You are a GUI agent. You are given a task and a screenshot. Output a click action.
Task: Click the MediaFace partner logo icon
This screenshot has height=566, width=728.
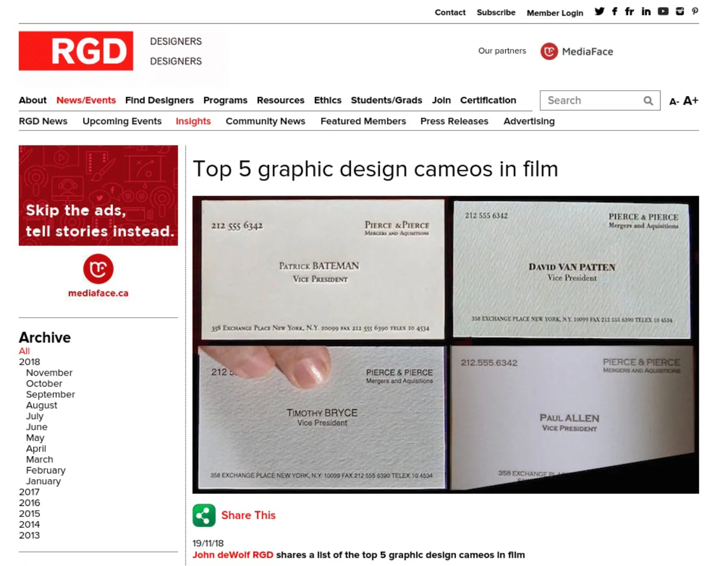pyautogui.click(x=549, y=51)
